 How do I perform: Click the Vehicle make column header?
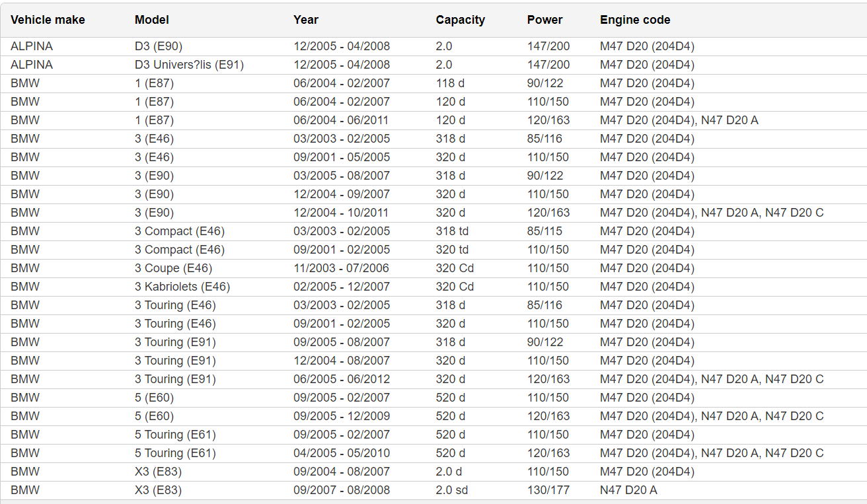[48, 20]
